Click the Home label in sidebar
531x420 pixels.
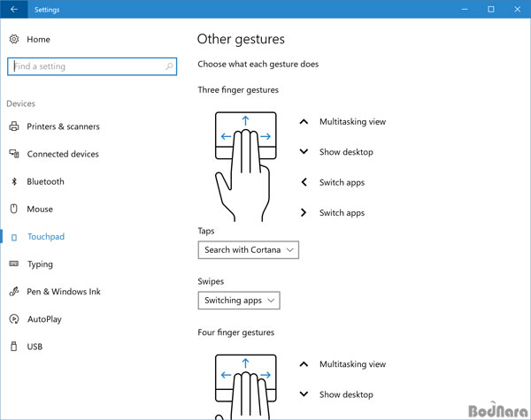click(x=38, y=40)
